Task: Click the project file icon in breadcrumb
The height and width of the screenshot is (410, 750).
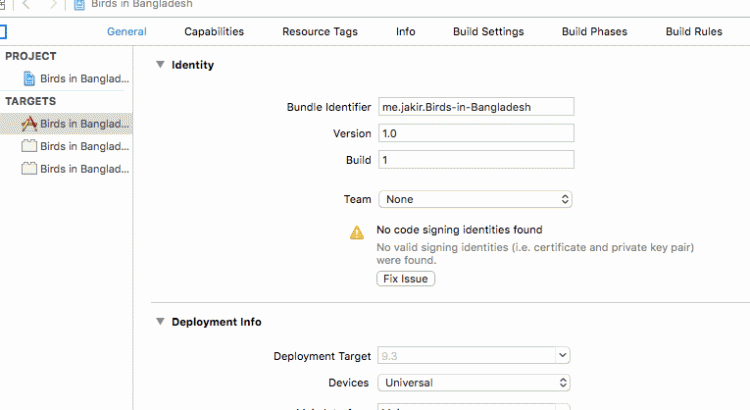Action: pyautogui.click(x=79, y=5)
